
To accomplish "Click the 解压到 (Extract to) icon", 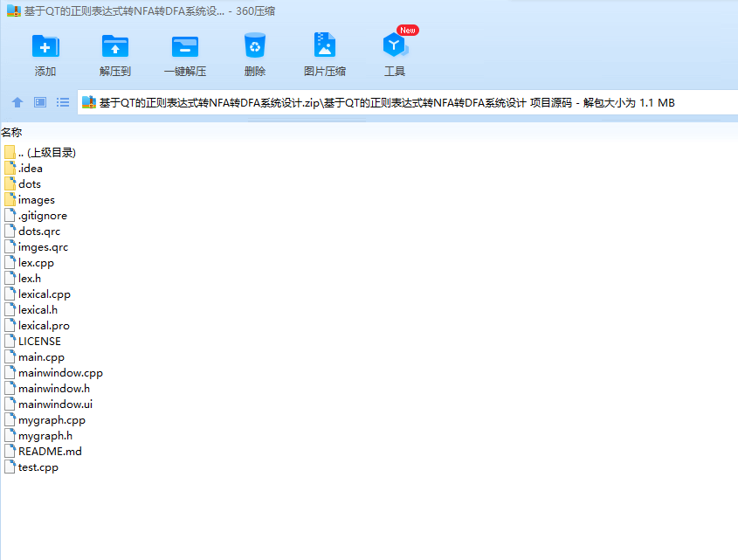I will click(114, 46).
